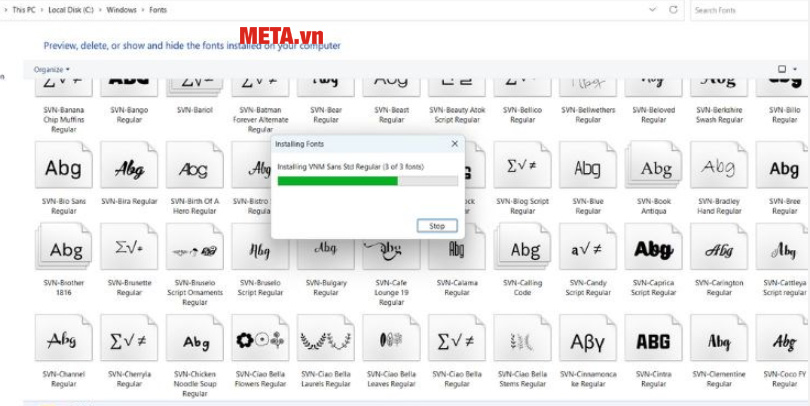
Task: Focus the Search Fonts field
Action: [749, 10]
